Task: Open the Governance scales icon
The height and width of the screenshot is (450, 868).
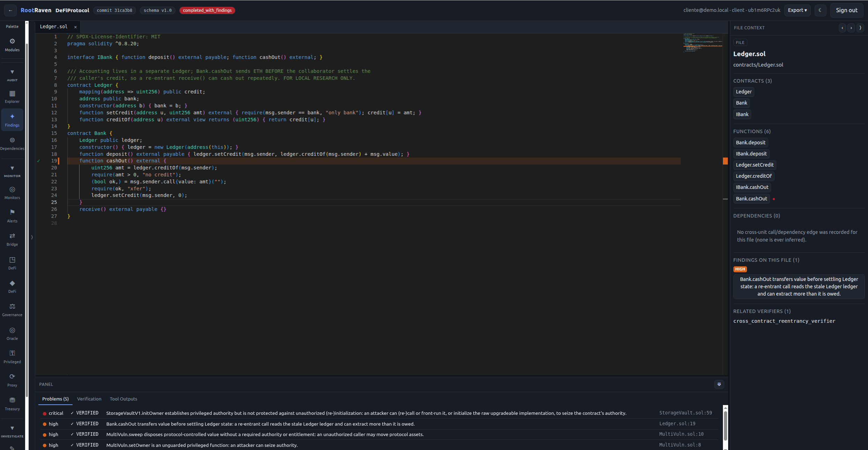Action: 12,310
